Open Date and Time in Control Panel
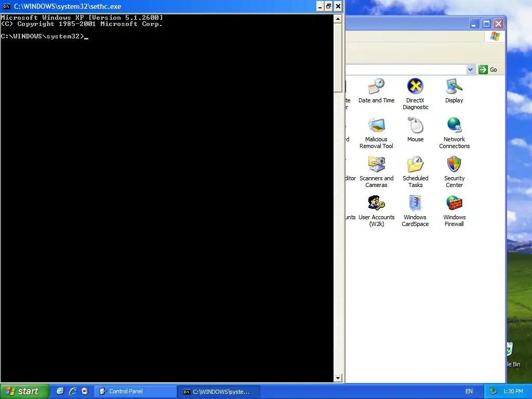The width and height of the screenshot is (532, 399). (376, 90)
